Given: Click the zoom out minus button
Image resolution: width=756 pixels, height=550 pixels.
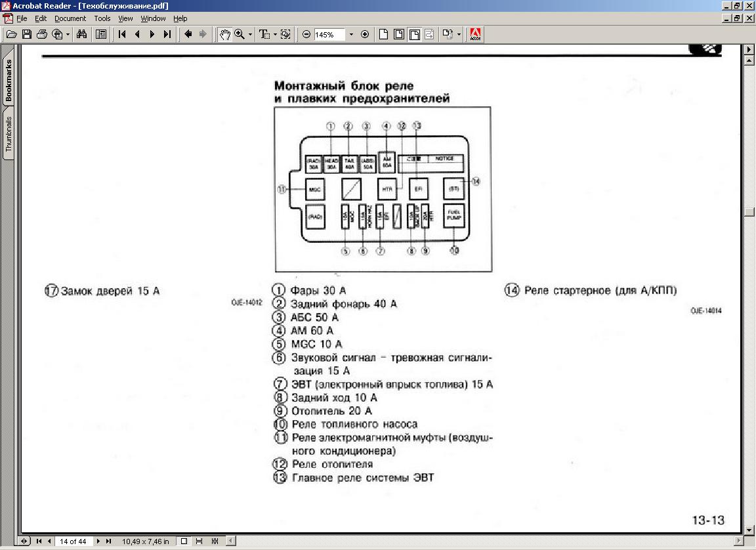Looking at the screenshot, I should click(x=306, y=34).
